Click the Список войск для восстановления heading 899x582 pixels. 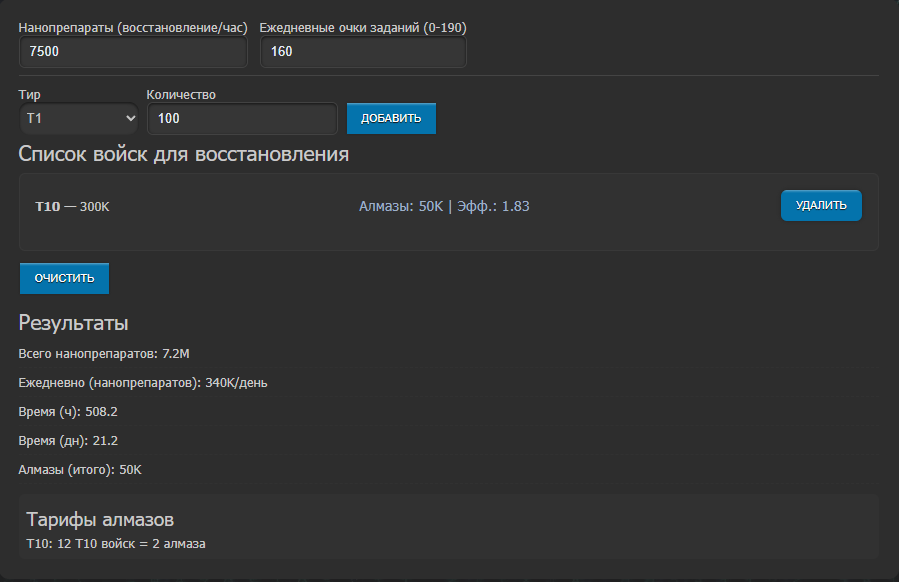coord(184,155)
